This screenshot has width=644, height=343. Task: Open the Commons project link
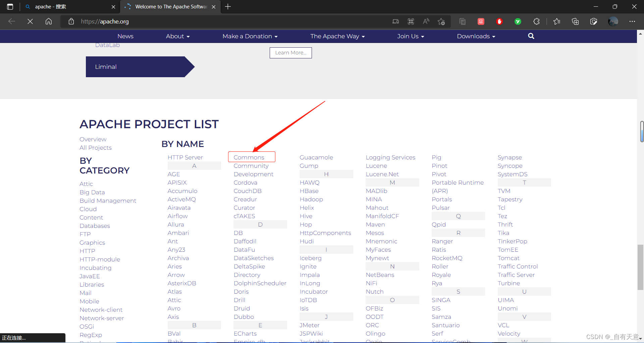[x=249, y=157]
